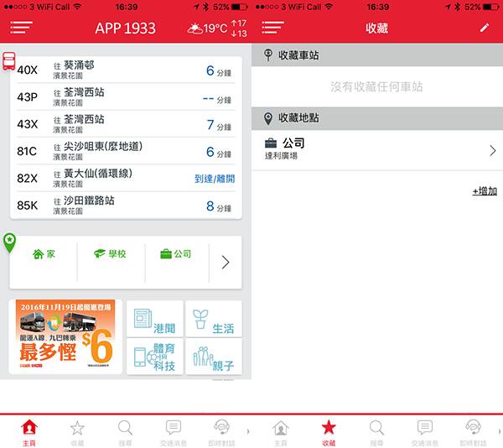Open the 港聞 news category tile
The image size is (503, 448).
pyautogui.click(x=155, y=319)
